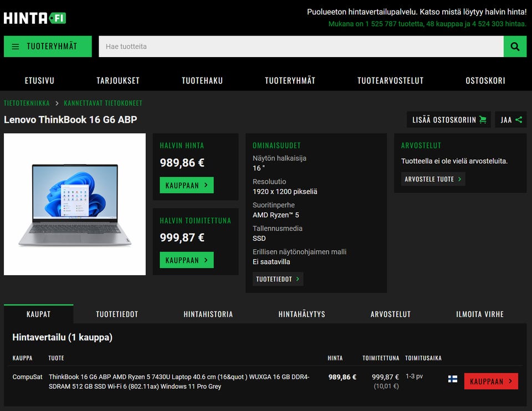Click Kauppaan under Halvin hinta
The image size is (532, 411).
click(187, 185)
